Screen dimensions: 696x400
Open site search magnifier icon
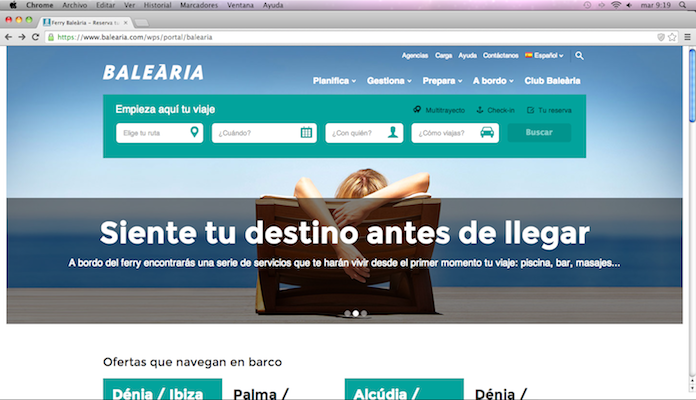tap(579, 55)
